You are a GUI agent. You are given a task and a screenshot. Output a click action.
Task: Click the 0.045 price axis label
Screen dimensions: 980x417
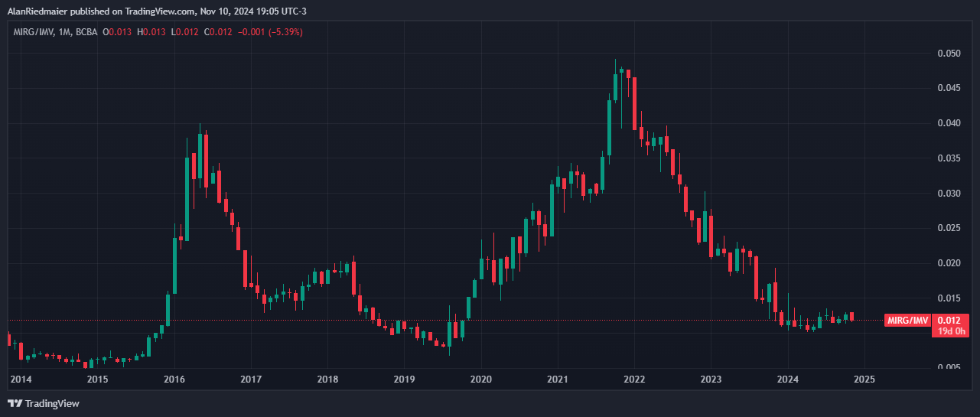949,88
